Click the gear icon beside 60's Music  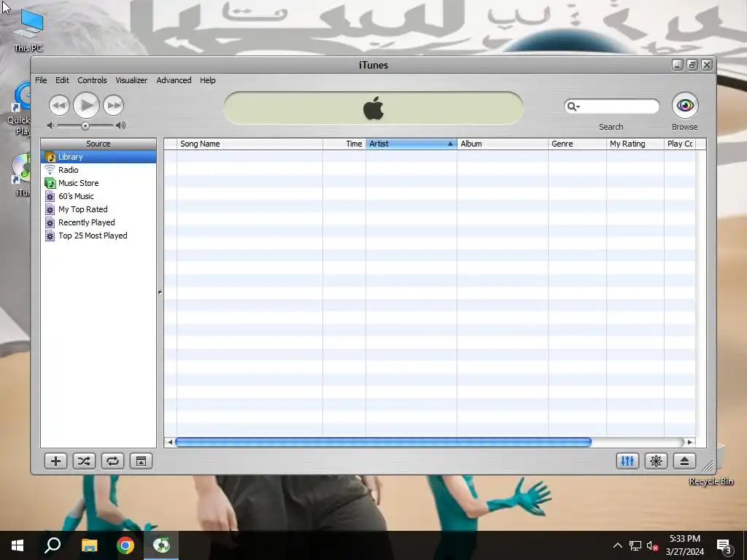tap(50, 196)
